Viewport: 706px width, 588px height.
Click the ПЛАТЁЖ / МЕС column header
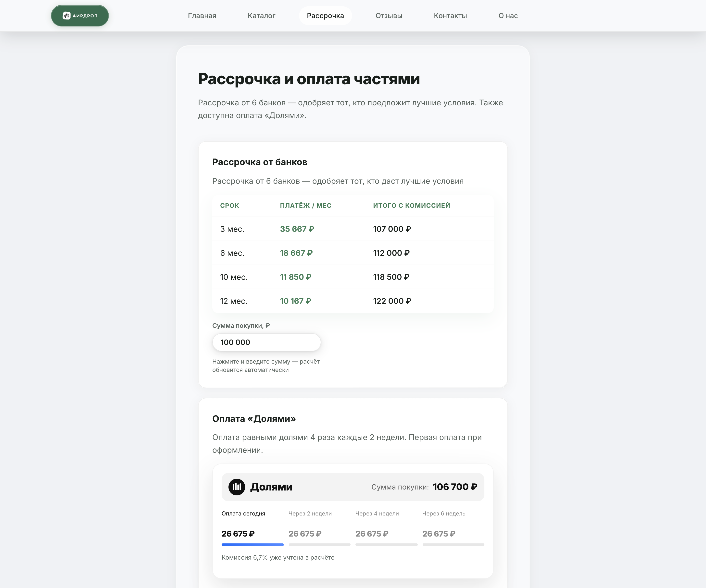tap(306, 206)
